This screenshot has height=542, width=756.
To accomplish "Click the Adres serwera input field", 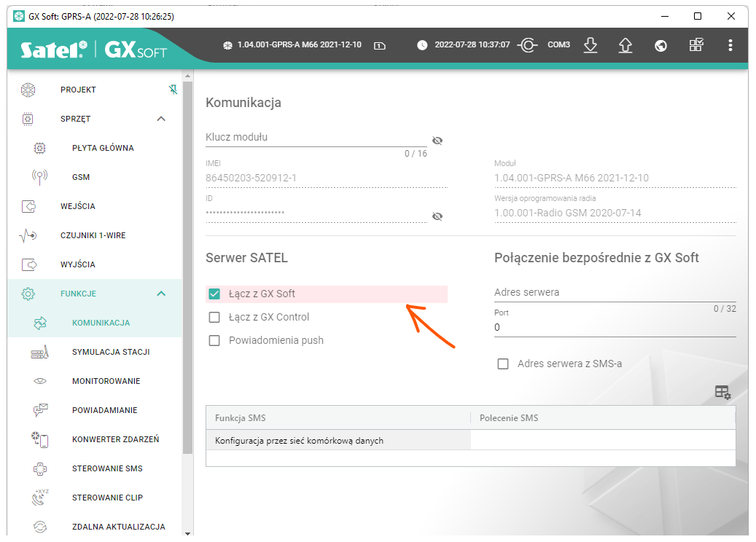I will pos(615,293).
